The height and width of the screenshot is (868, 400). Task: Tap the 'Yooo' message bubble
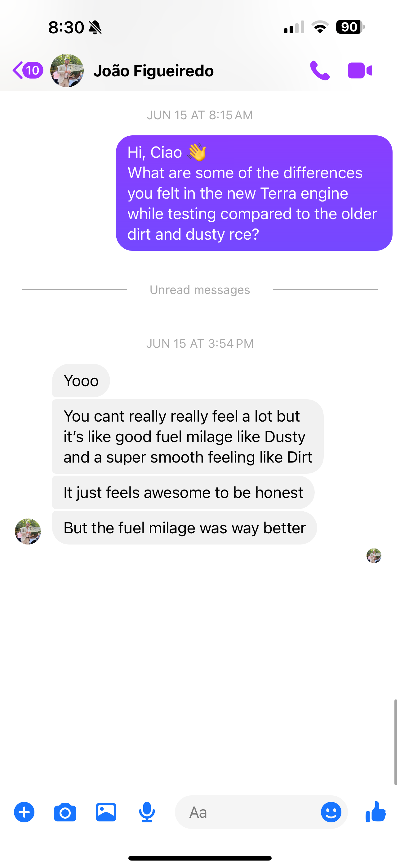tap(81, 381)
